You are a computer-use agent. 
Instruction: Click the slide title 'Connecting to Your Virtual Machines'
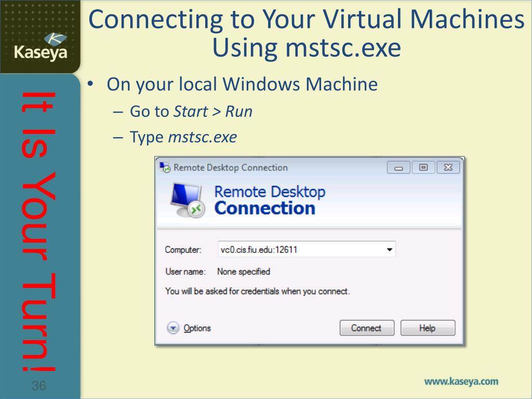[x=307, y=19]
